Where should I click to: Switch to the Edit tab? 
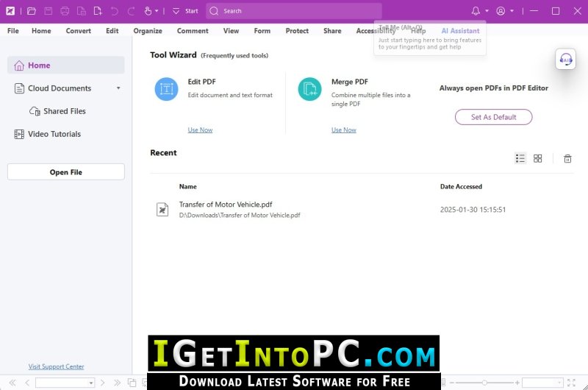click(x=112, y=31)
